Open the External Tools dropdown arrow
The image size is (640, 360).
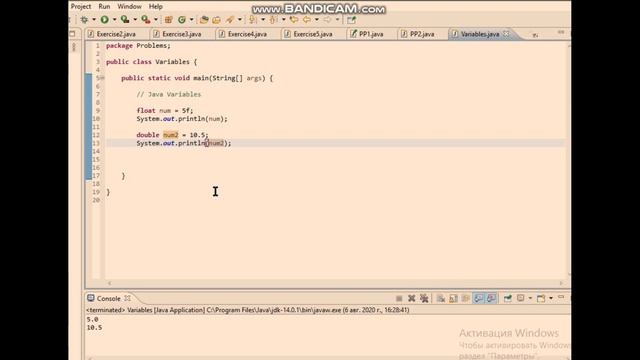click(156, 20)
